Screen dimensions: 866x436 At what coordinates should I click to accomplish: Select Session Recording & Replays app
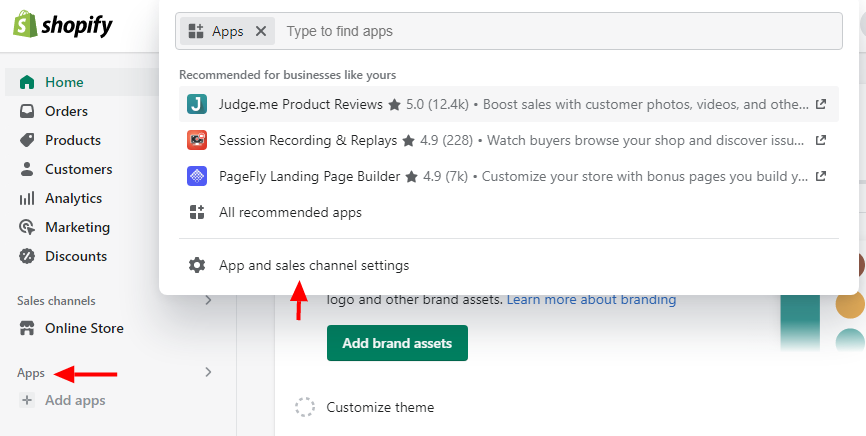(x=509, y=140)
